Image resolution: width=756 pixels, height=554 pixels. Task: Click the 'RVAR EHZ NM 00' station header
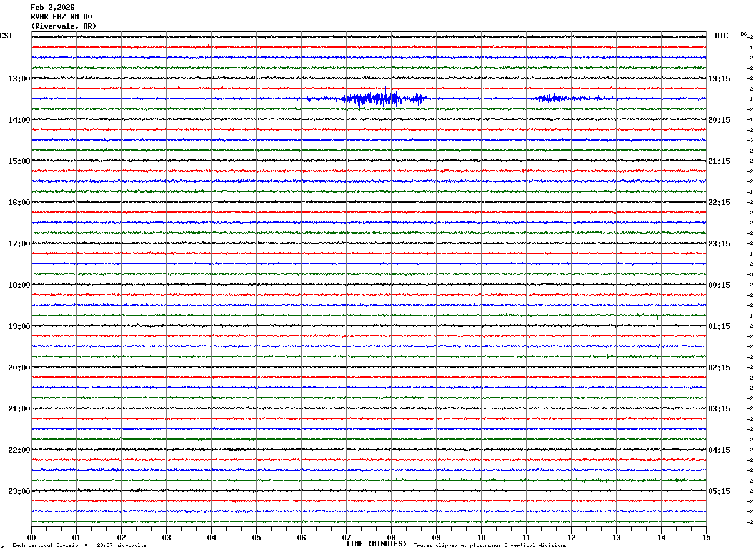pos(61,17)
